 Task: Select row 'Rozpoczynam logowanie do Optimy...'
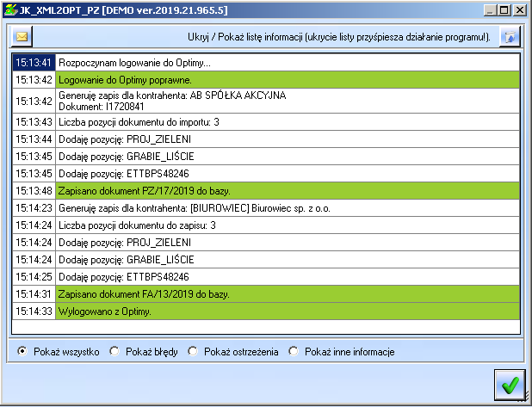(x=266, y=63)
